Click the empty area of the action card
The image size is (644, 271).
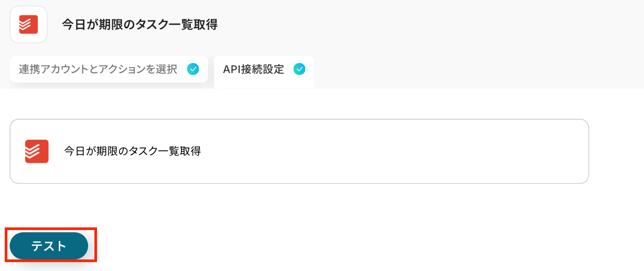[x=393, y=151]
